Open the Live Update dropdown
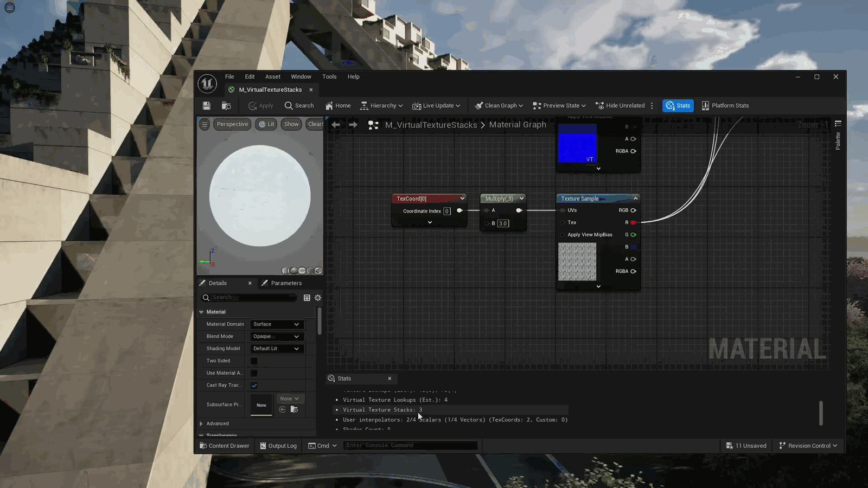Screen dimensions: 868x488 pos(436,106)
